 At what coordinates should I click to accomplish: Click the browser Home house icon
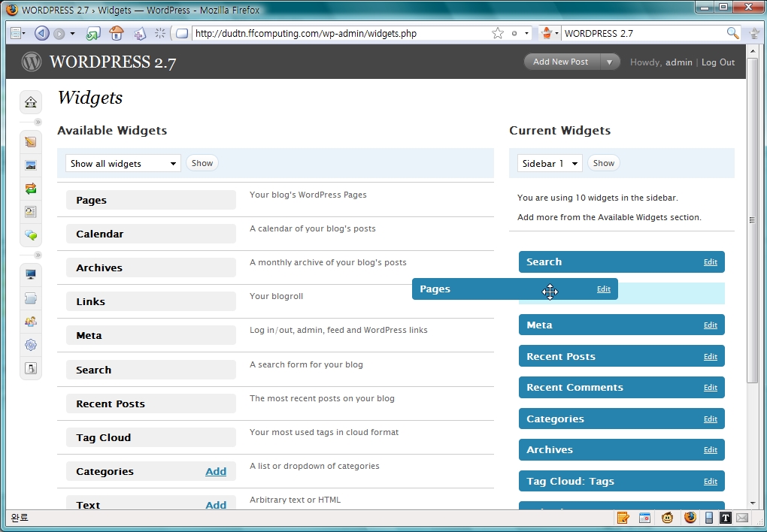[x=117, y=33]
